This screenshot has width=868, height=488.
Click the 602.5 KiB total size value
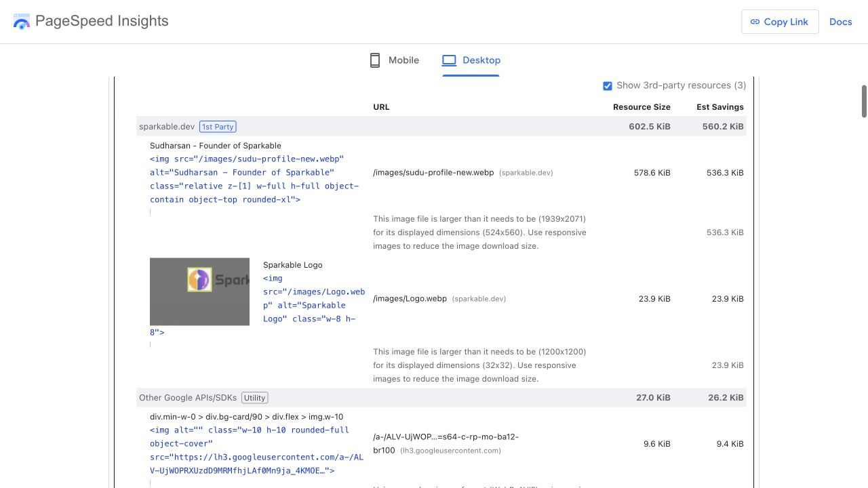tap(649, 127)
